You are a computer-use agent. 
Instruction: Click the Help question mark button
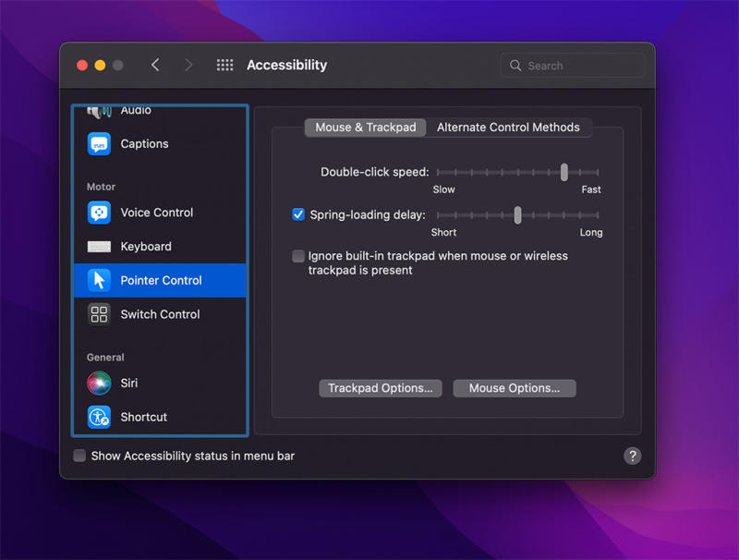click(x=632, y=456)
